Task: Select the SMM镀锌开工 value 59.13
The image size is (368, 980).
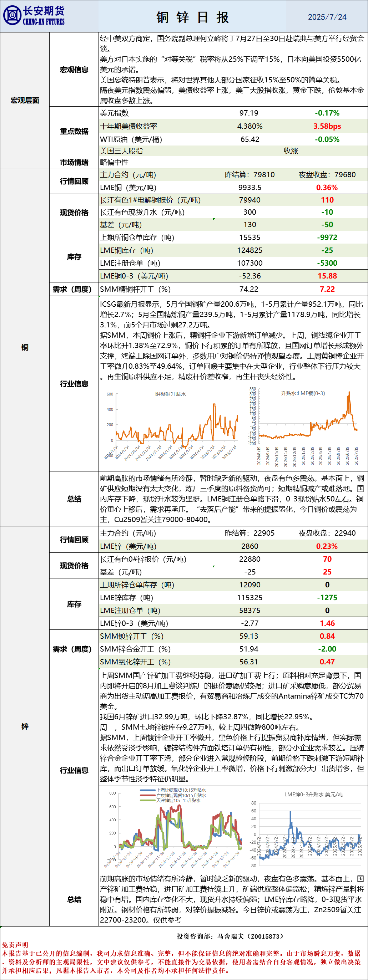Action: coord(249,636)
